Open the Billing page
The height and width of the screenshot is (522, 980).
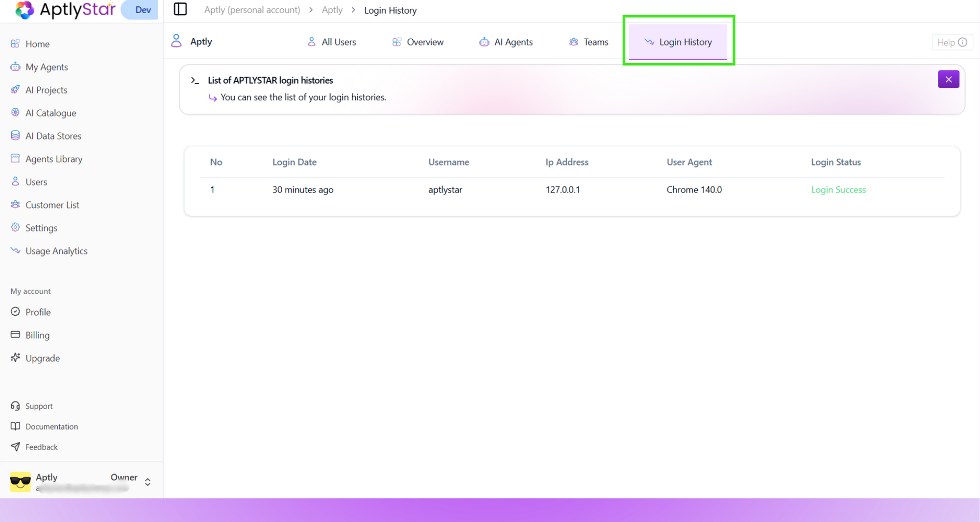37,335
